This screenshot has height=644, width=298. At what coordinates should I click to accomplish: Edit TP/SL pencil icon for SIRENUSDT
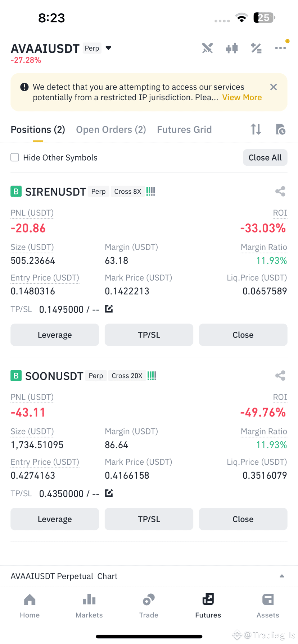[109, 309]
